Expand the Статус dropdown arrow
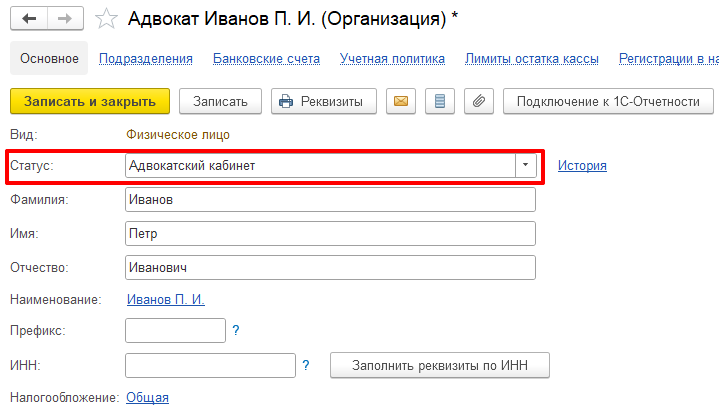The width and height of the screenshot is (719, 412). [525, 166]
